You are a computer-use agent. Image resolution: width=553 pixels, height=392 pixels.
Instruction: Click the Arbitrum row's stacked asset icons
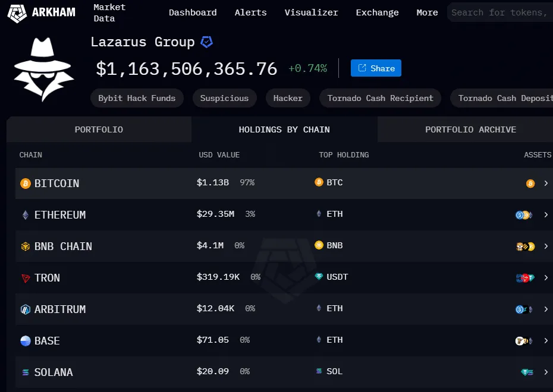click(x=524, y=309)
